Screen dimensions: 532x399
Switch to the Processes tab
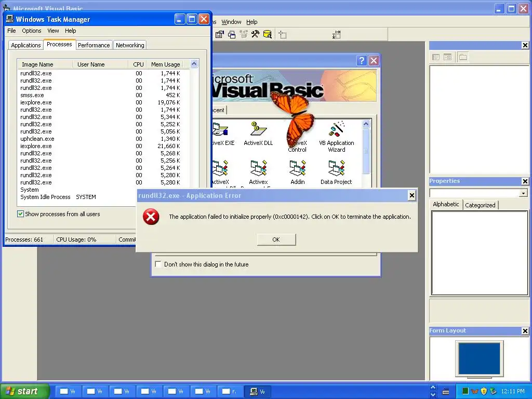click(59, 44)
